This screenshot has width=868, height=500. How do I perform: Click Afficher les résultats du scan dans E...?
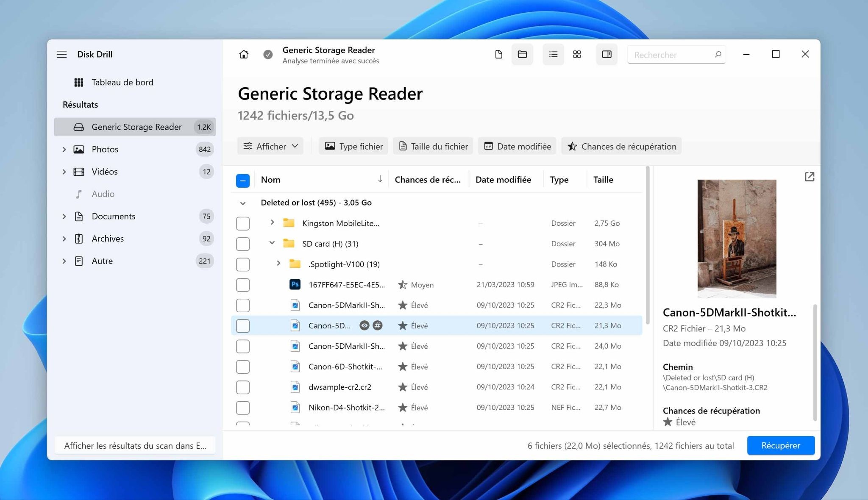tap(135, 445)
